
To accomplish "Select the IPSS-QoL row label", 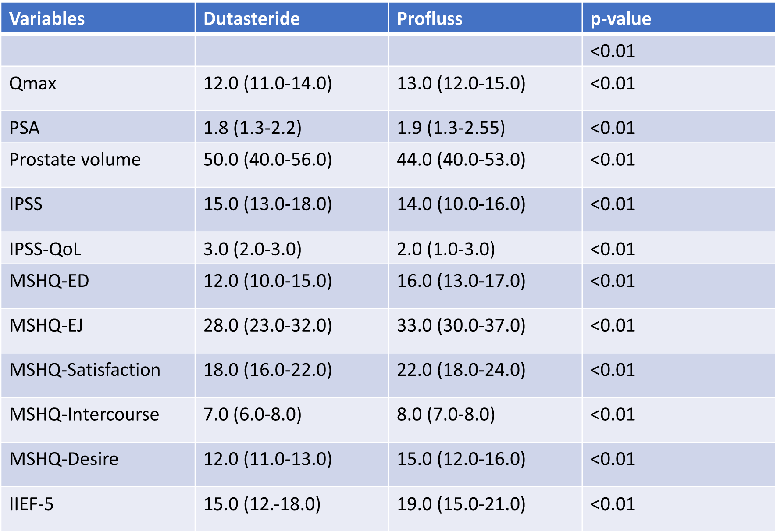I will 45,249.
